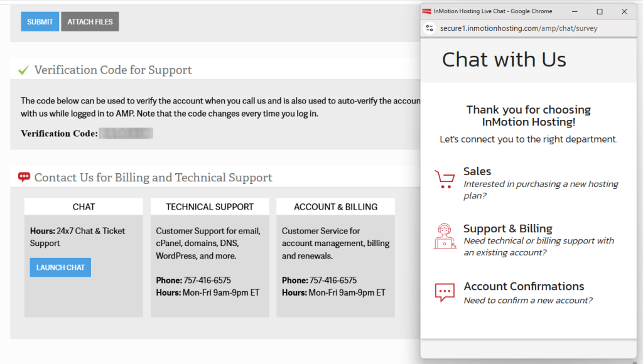Image resolution: width=643 pixels, height=364 pixels.
Task: Click the green checkmark beside Verification Code heading
Action: tap(23, 69)
